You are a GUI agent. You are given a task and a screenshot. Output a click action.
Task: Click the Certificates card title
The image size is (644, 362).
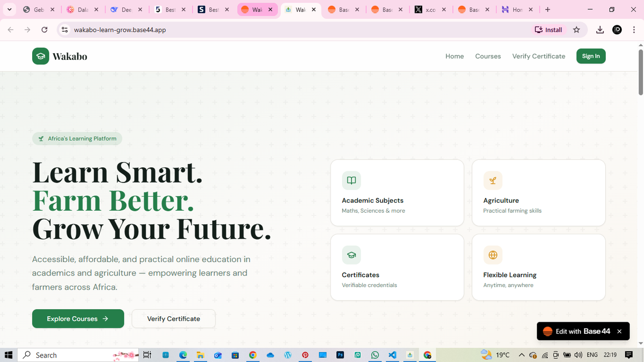point(361,275)
